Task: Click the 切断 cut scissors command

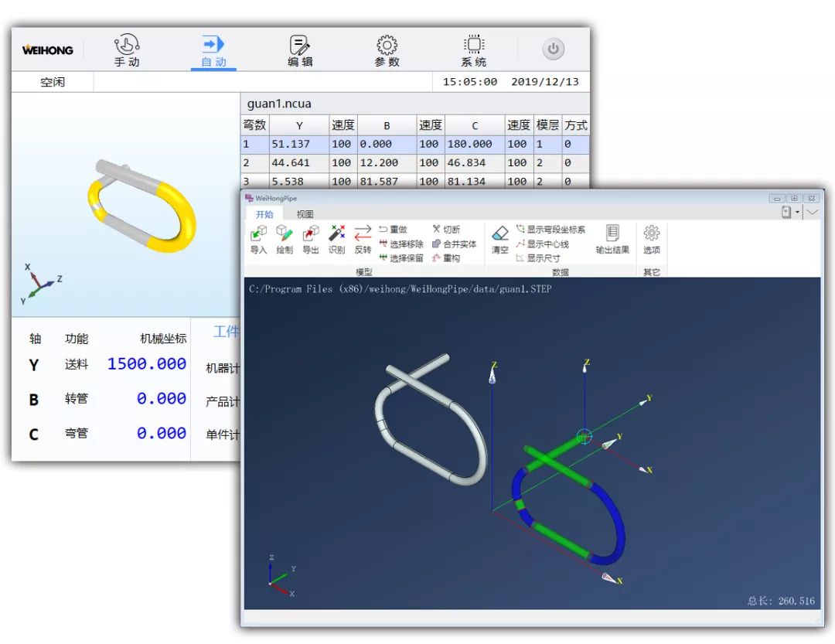Action: [446, 230]
